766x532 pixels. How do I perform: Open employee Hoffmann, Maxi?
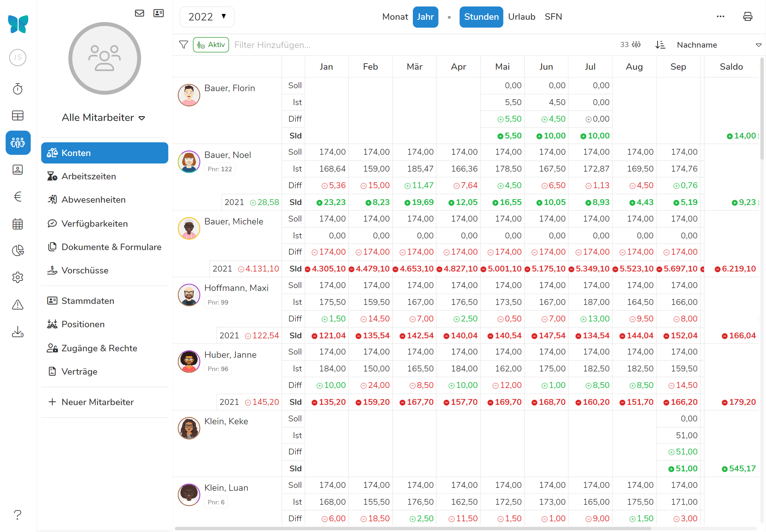coord(236,288)
